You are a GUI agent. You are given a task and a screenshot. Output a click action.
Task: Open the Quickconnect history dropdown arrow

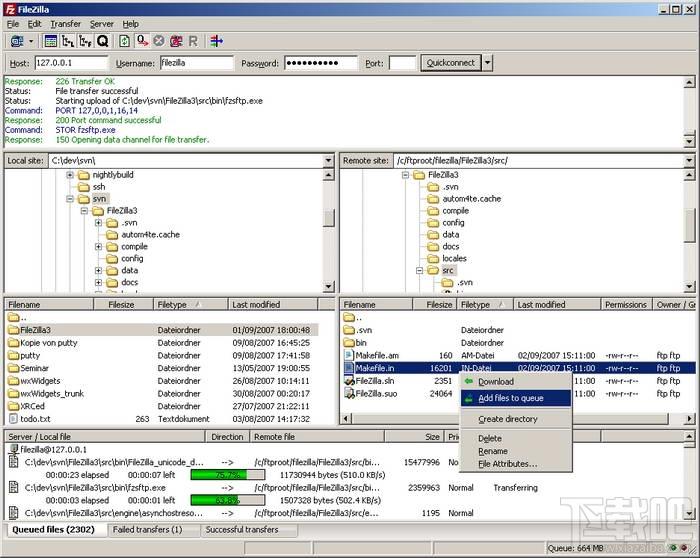coord(488,63)
